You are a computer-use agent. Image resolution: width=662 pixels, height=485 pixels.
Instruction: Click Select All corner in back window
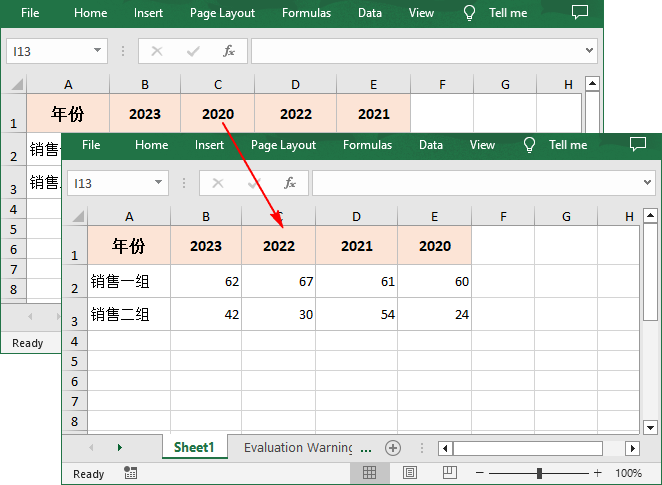[18, 84]
